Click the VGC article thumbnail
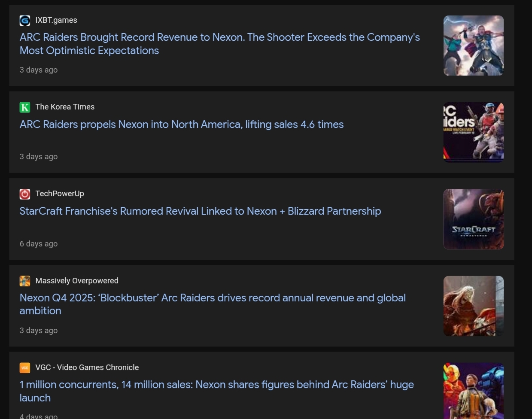 click(474, 391)
